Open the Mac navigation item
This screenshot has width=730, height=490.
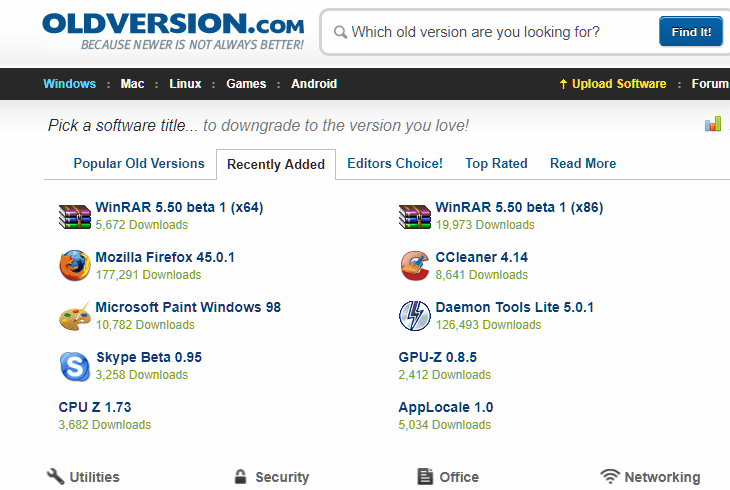(132, 84)
